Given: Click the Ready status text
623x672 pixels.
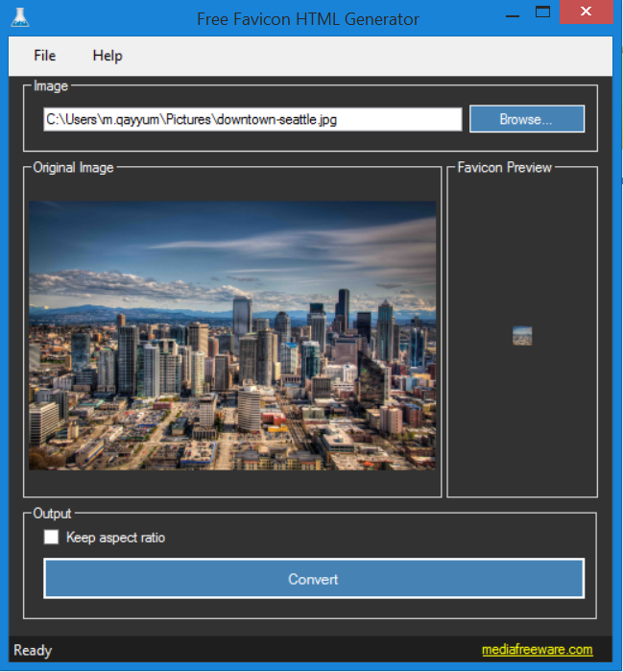Looking at the screenshot, I should point(33,650).
